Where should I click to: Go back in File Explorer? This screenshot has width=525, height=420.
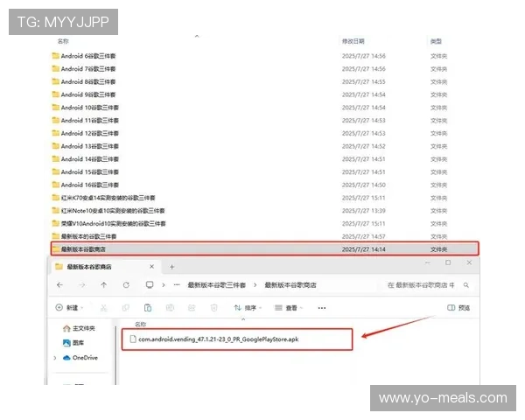pyautogui.click(x=59, y=285)
